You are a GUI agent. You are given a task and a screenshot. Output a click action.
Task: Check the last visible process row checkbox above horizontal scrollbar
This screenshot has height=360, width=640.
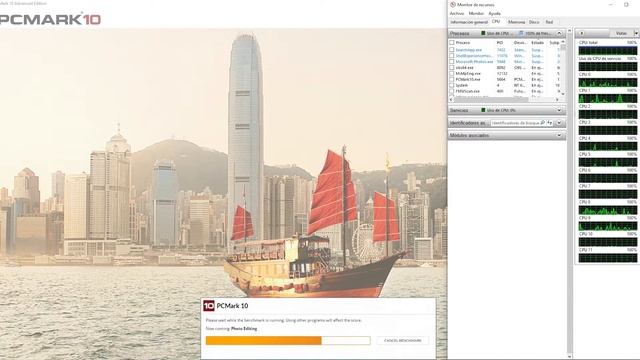[452, 91]
